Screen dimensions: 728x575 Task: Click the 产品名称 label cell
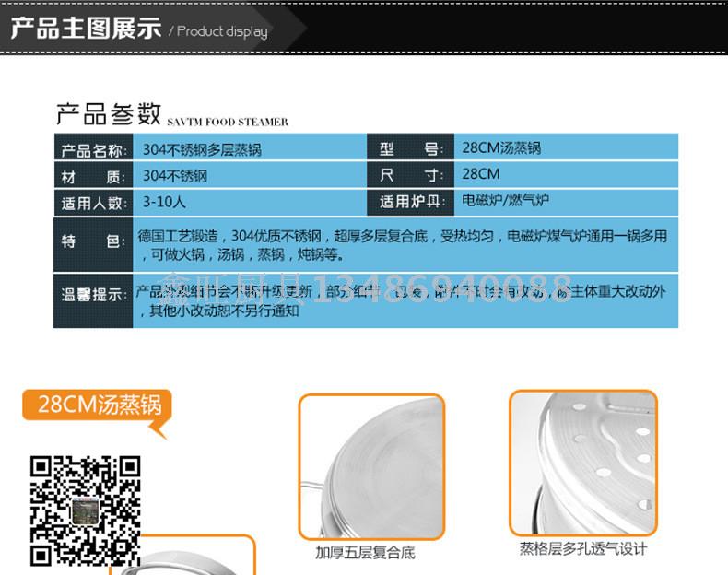click(x=93, y=150)
